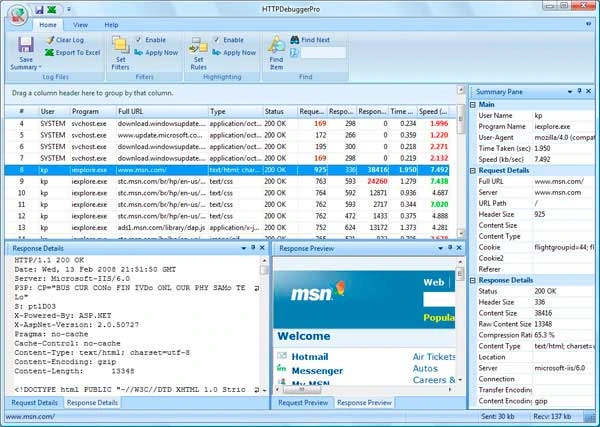
Task: Switch to the Request Preview tab
Action: point(303,403)
